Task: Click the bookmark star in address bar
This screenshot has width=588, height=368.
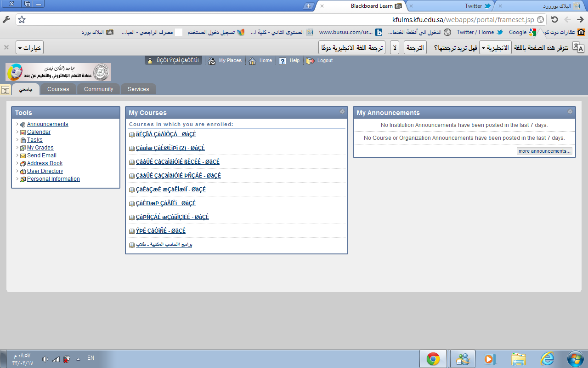Action: click(x=22, y=20)
